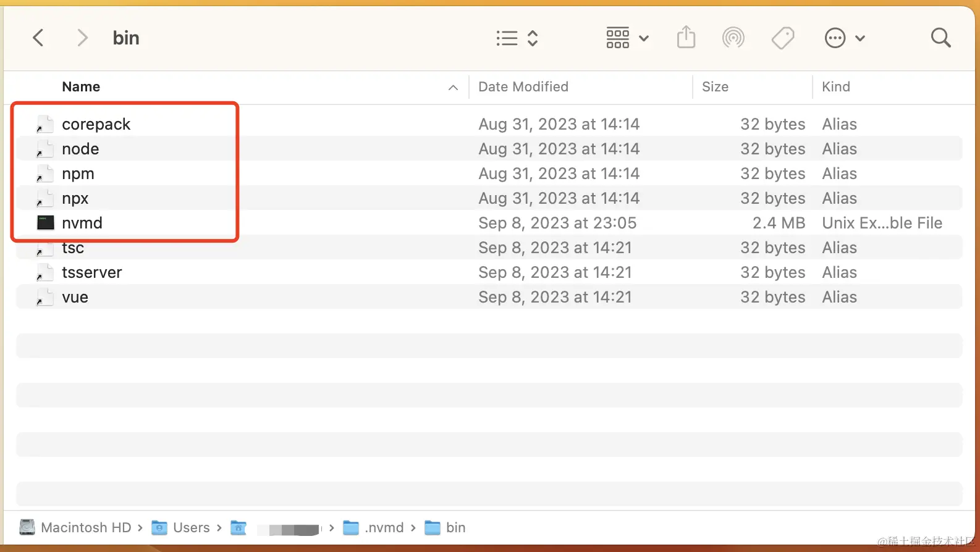980x552 pixels.
Task: Sort by the Date Modified column
Action: point(523,87)
